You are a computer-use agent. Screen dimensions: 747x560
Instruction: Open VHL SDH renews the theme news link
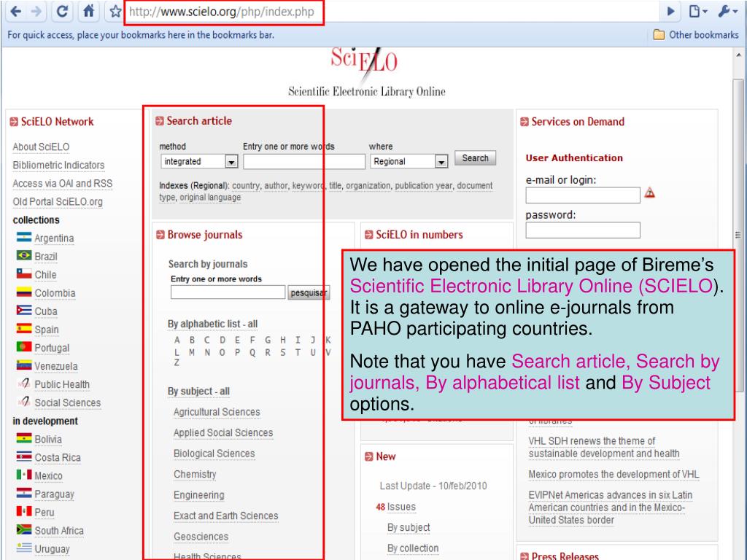604,447
